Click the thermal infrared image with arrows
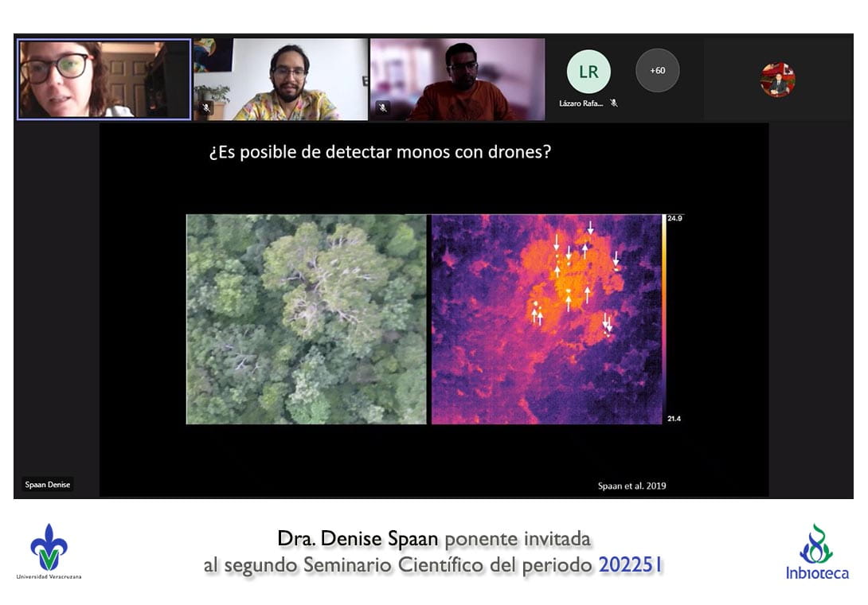Viewport: 868px width, 605px height. pyautogui.click(x=545, y=318)
